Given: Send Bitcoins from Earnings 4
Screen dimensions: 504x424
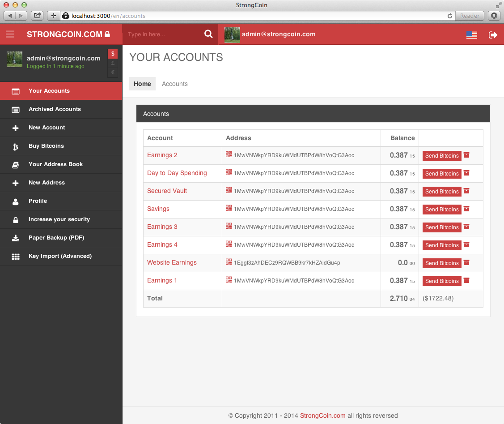Looking at the screenshot, I should (442, 245).
